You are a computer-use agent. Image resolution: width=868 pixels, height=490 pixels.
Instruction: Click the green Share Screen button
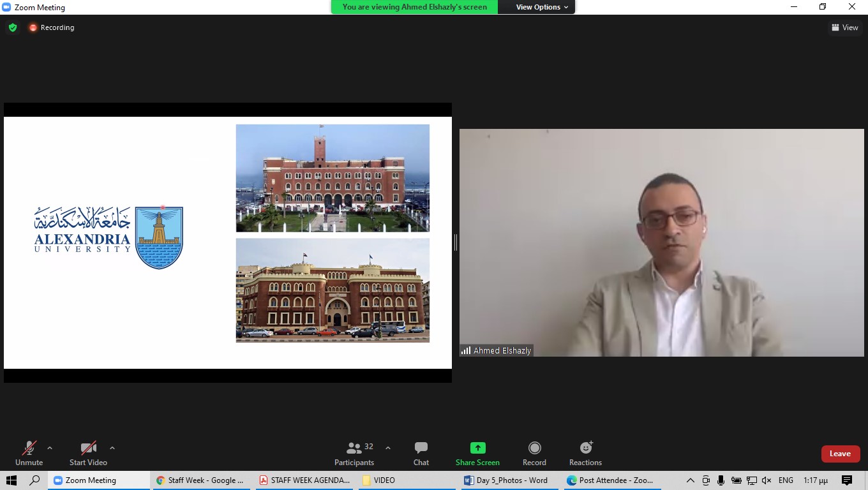coord(477,454)
